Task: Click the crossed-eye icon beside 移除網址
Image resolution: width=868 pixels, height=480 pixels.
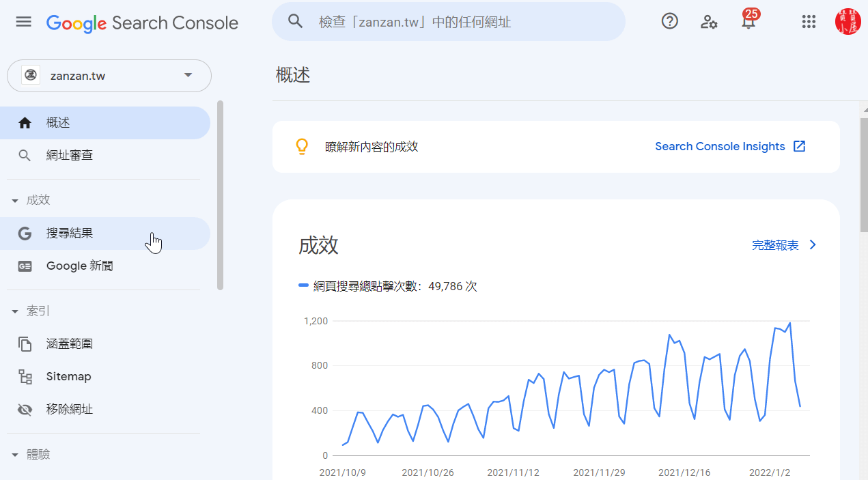Action: tap(25, 410)
